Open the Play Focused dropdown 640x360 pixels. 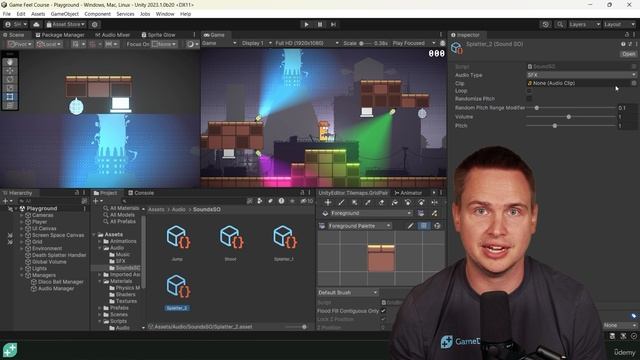click(413, 43)
